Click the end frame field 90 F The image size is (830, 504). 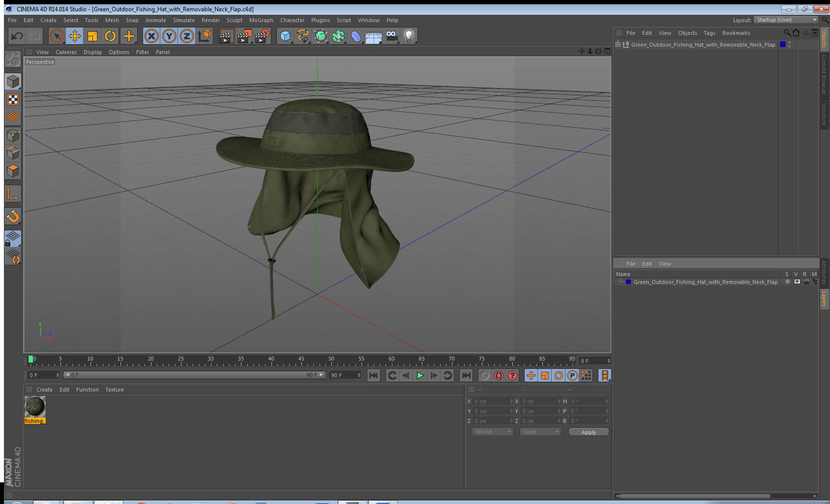pos(345,375)
